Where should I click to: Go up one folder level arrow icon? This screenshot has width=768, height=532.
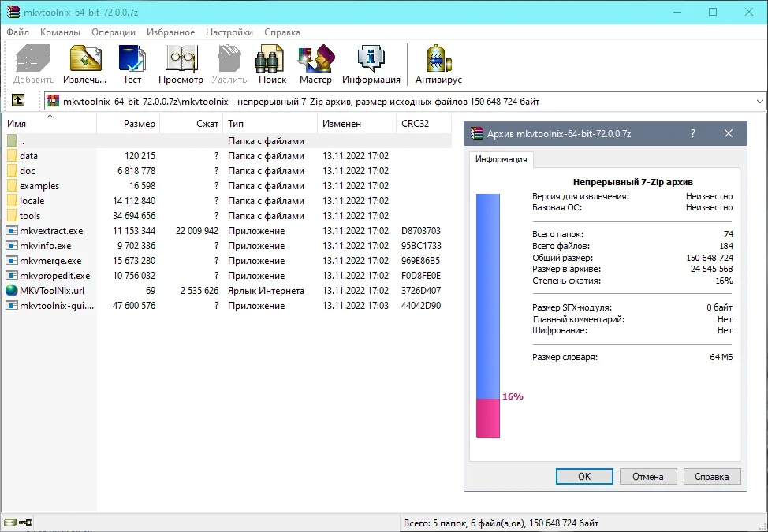(18, 100)
